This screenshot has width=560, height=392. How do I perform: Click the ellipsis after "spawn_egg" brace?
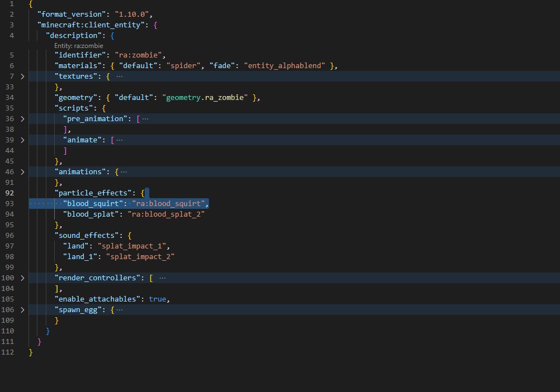click(x=119, y=310)
